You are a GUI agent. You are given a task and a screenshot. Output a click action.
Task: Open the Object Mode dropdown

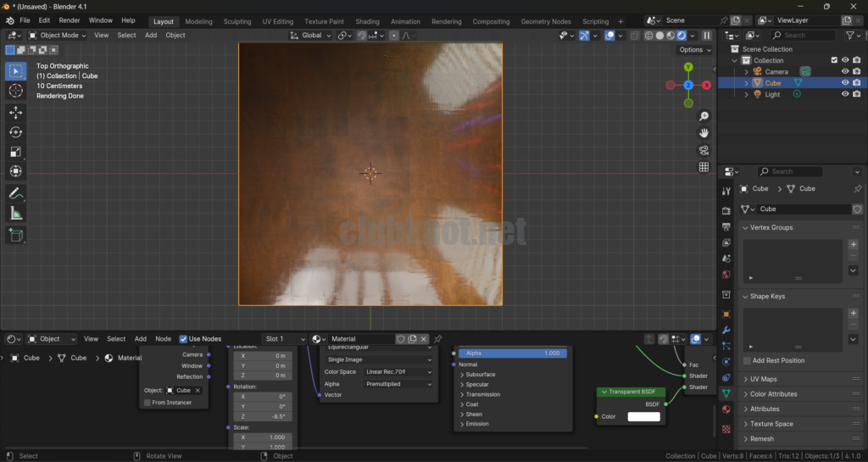pos(56,35)
